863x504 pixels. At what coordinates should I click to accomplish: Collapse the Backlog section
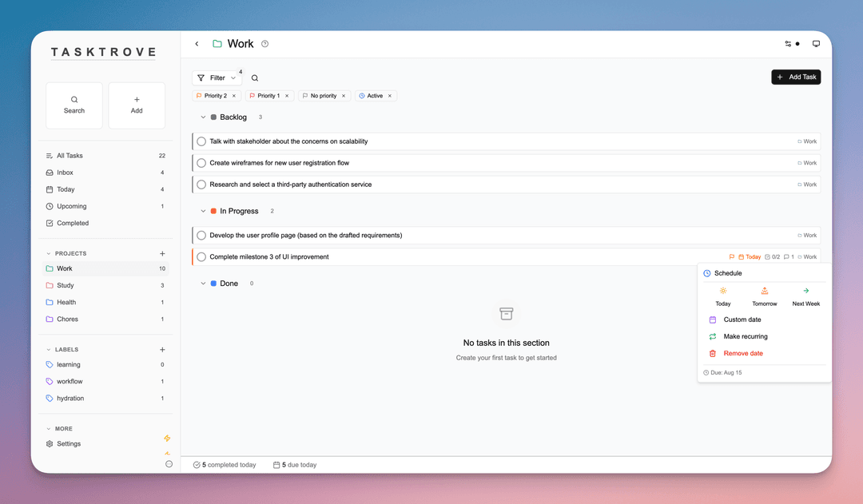(x=203, y=117)
